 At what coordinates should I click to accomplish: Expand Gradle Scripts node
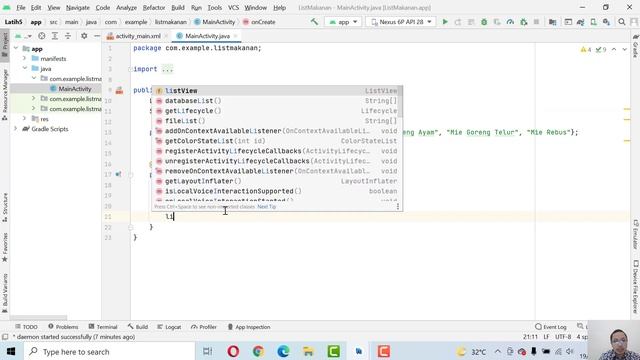click(16, 129)
